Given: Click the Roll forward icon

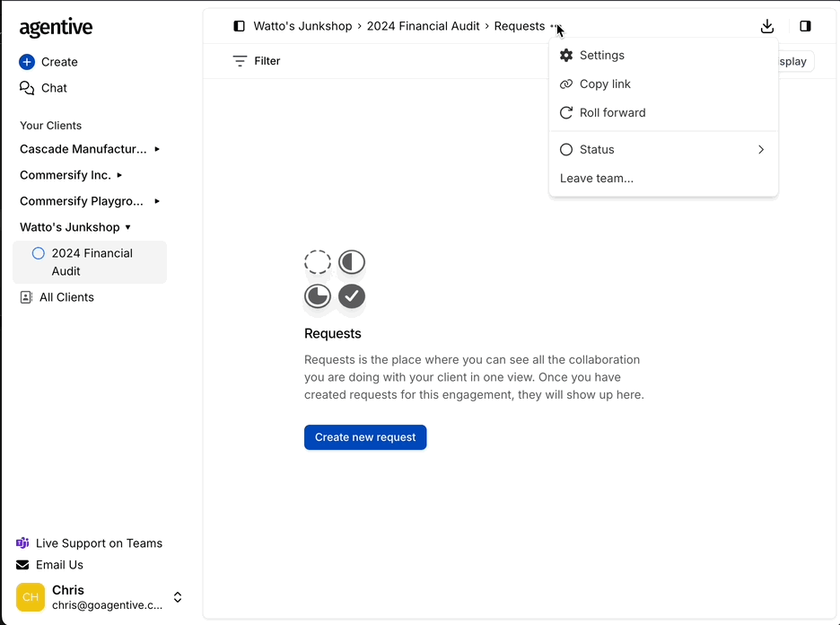Looking at the screenshot, I should (566, 112).
